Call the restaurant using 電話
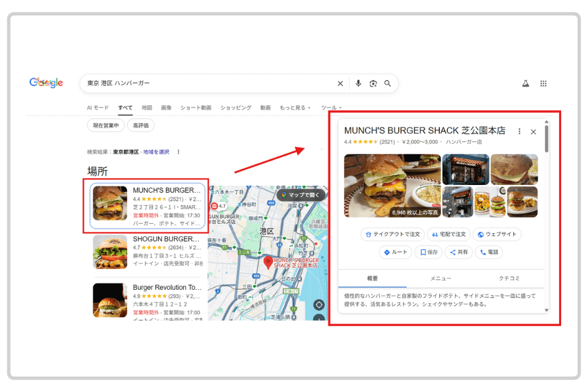This screenshot has width=588, height=392. [489, 252]
